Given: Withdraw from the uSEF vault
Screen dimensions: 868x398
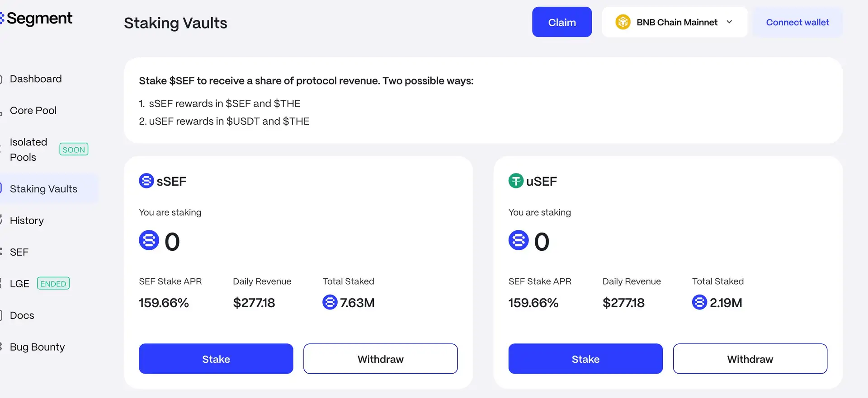Looking at the screenshot, I should pos(750,359).
